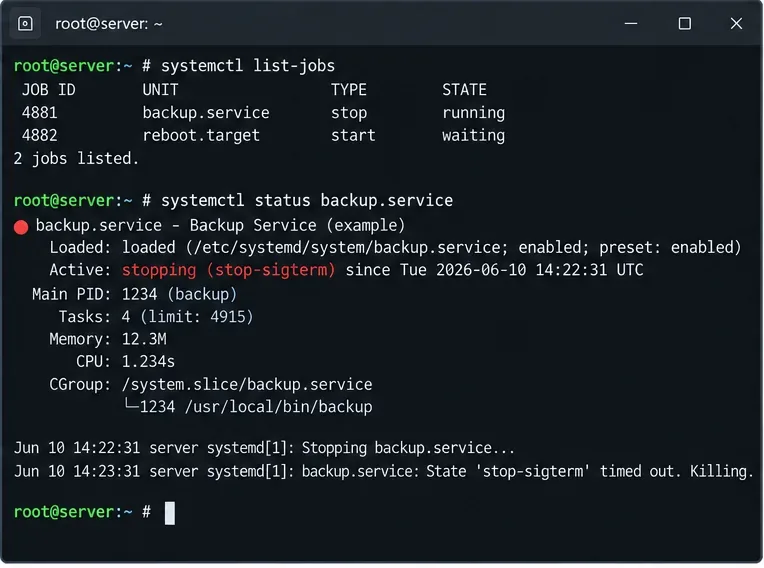Click the /etc/systemd/system/backup.service path
Viewport: 764px width, 568px height.
346,247
